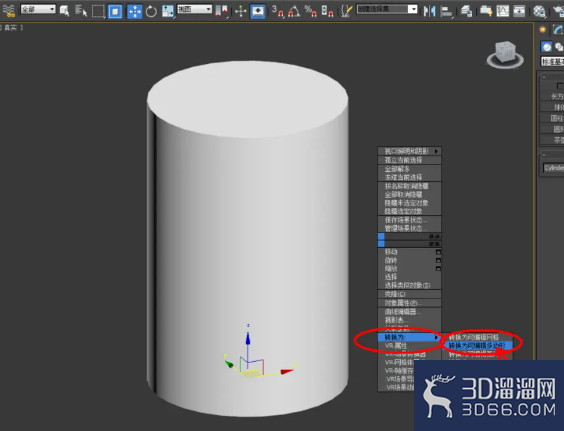Open the Manage Layers dialog icon
Viewport: 564px width, 431px height.
pyautogui.click(x=467, y=11)
